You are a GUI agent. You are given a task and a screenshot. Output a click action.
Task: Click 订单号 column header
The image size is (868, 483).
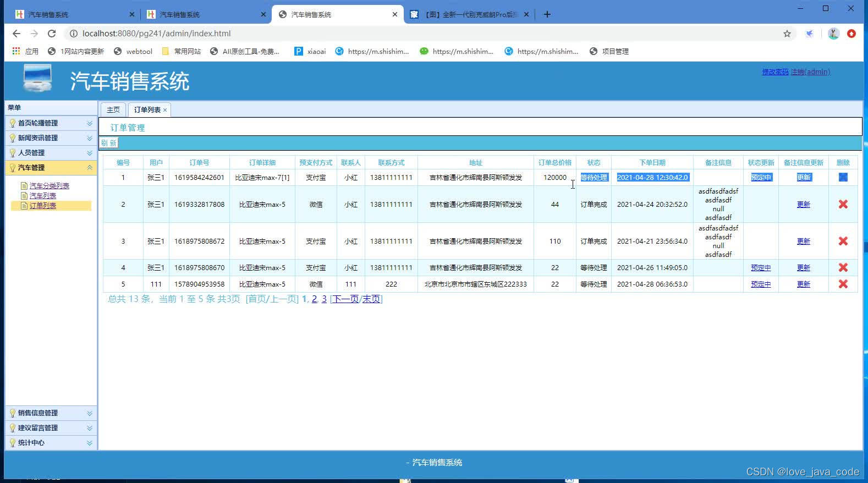click(199, 162)
